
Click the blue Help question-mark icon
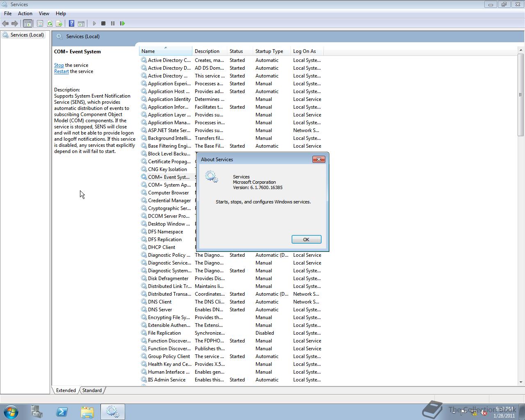click(71, 23)
